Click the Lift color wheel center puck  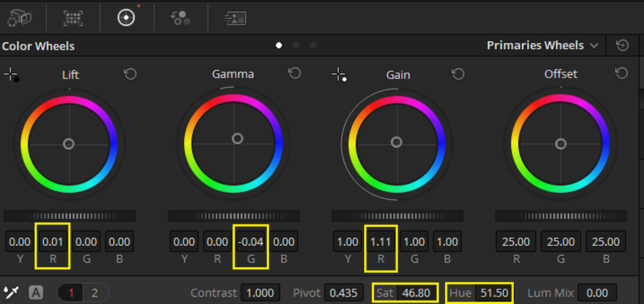coord(69,144)
